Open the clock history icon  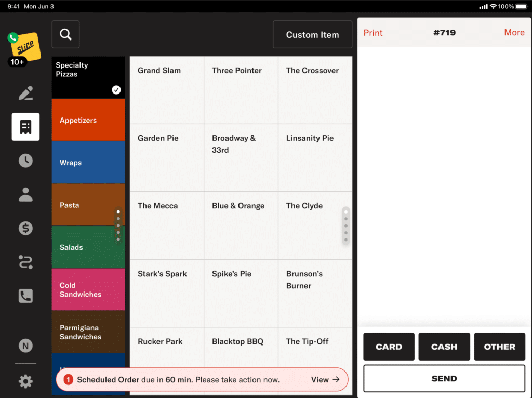(26, 161)
